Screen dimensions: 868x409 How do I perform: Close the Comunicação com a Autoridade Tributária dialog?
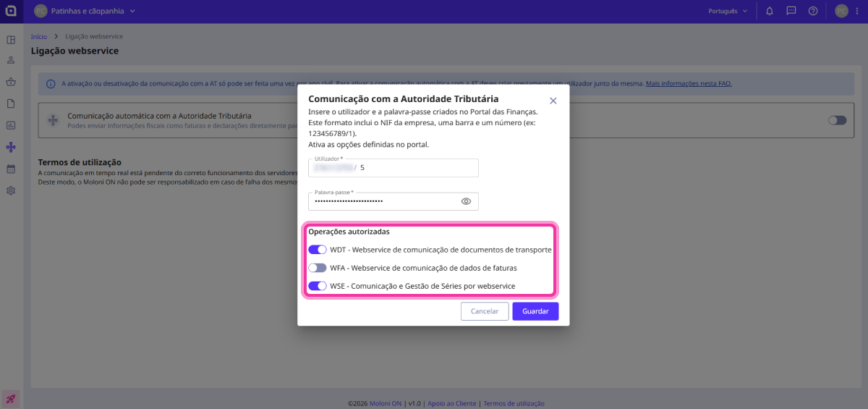click(553, 101)
